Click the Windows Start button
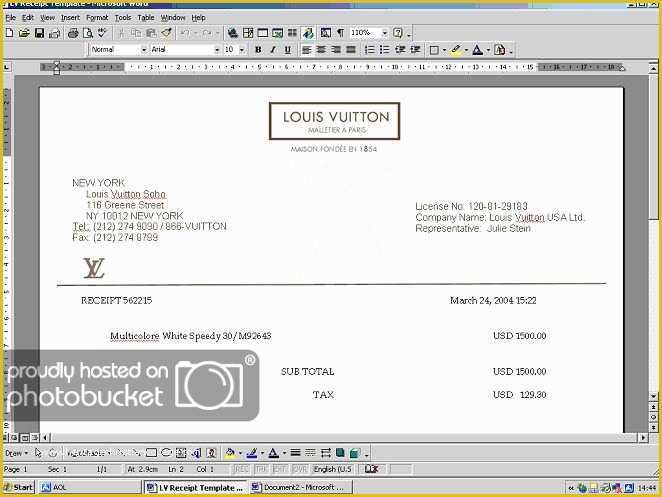The image size is (662, 497). [x=19, y=487]
